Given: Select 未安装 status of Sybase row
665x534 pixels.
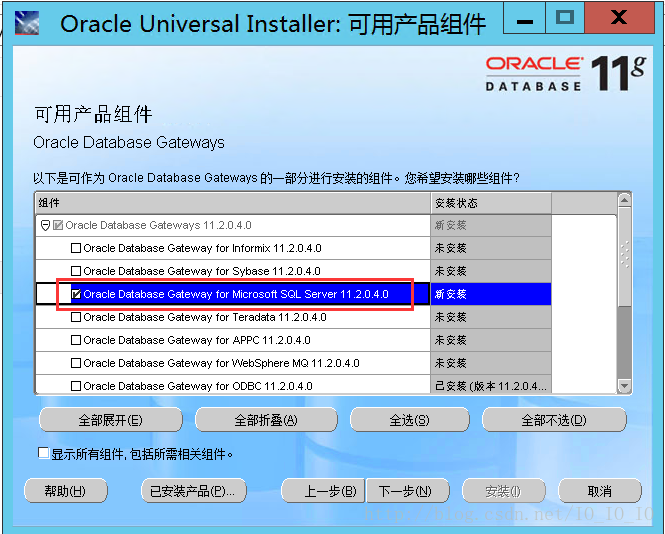Looking at the screenshot, I should [491, 271].
